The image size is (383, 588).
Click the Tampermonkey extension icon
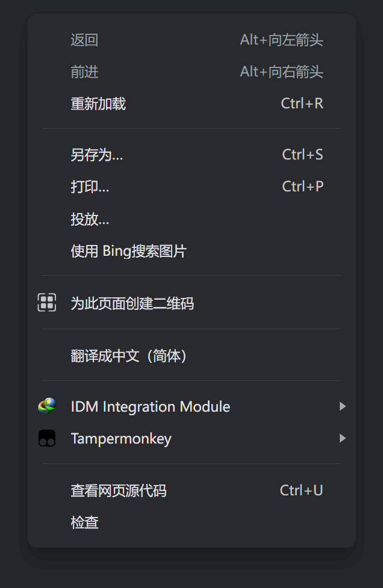[47, 438]
